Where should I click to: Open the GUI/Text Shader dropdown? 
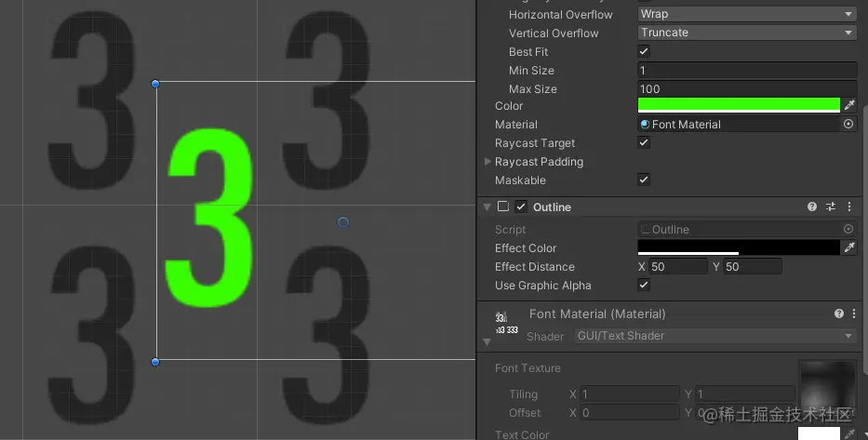715,336
